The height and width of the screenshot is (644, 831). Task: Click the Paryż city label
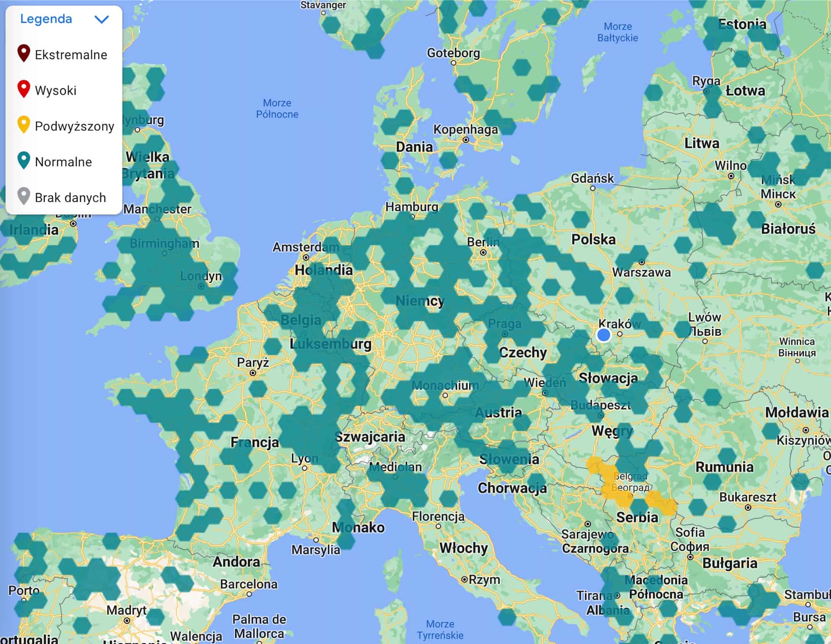(x=253, y=362)
